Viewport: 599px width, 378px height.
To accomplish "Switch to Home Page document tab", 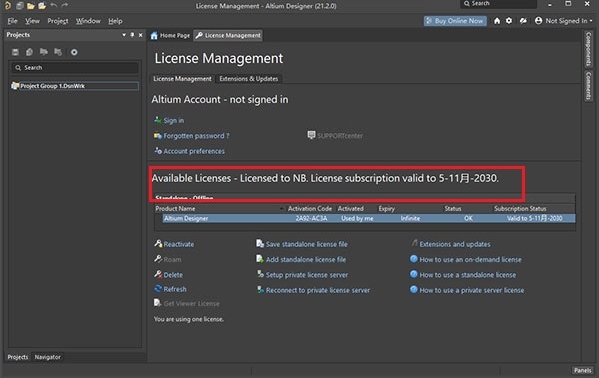I will pyautogui.click(x=170, y=36).
